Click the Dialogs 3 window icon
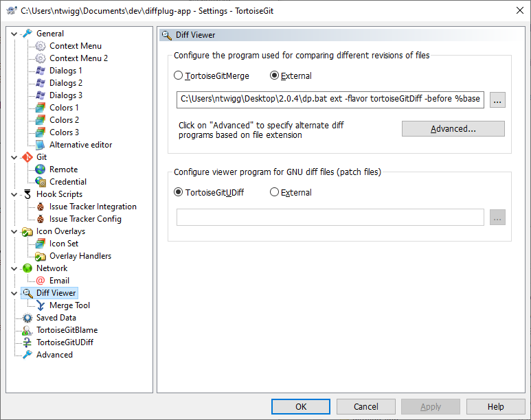The height and width of the screenshot is (420, 531). pyautogui.click(x=41, y=95)
